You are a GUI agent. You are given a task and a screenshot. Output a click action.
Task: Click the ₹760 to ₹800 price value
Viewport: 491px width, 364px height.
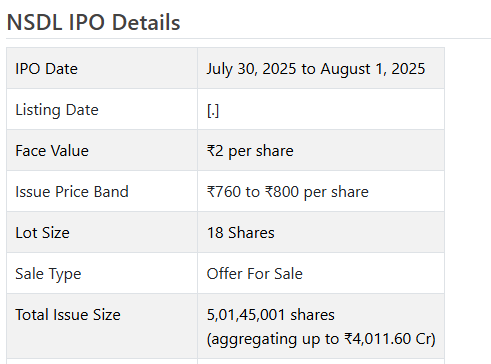click(x=288, y=192)
